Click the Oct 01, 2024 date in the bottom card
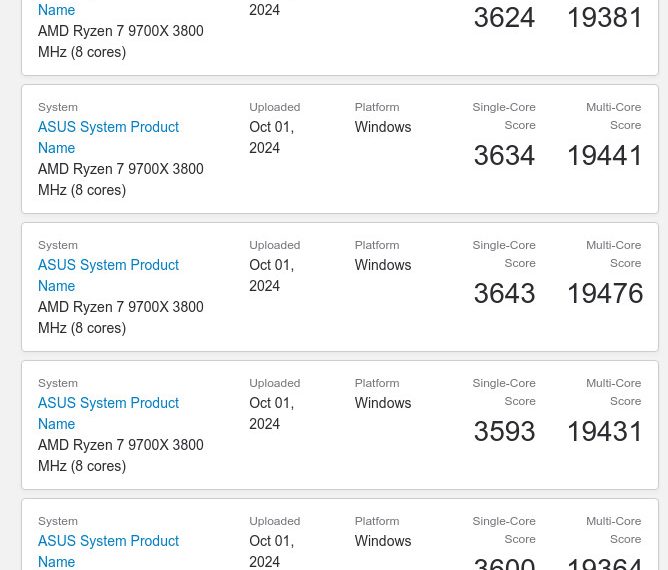This screenshot has width=668, height=570. click(271, 551)
